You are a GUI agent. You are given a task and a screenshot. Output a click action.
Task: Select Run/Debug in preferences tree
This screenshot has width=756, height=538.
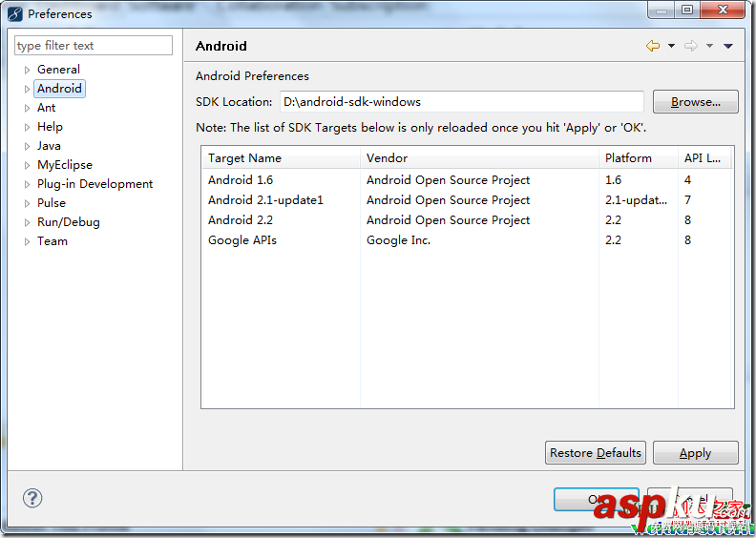pyautogui.click(x=69, y=222)
